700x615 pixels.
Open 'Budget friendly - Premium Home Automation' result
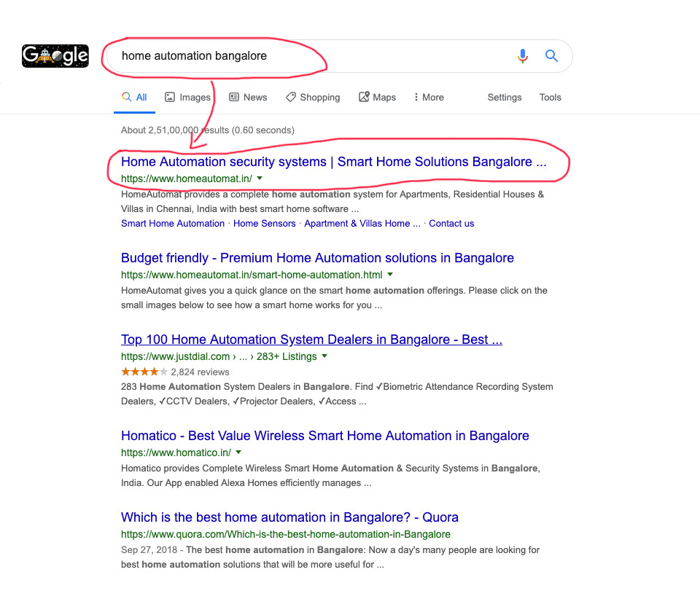[317, 258]
